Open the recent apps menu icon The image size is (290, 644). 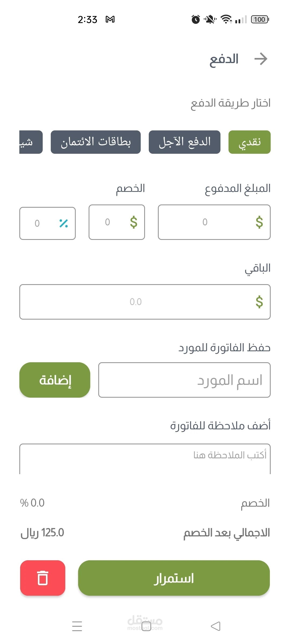(77, 626)
